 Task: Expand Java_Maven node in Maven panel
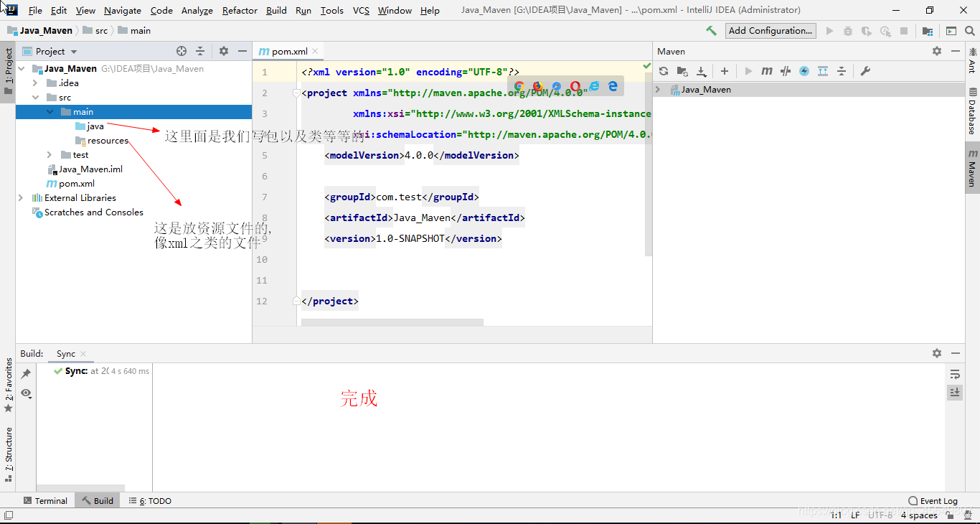tap(659, 90)
